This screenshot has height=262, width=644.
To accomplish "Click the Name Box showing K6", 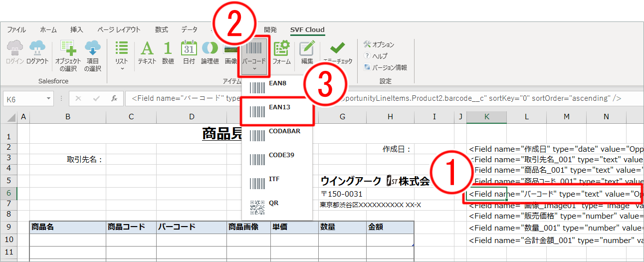I will click(24, 98).
